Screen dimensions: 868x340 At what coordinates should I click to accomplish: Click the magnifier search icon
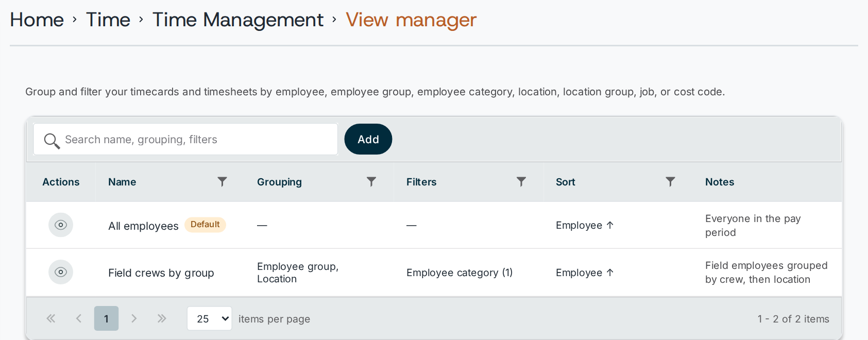[x=52, y=140]
